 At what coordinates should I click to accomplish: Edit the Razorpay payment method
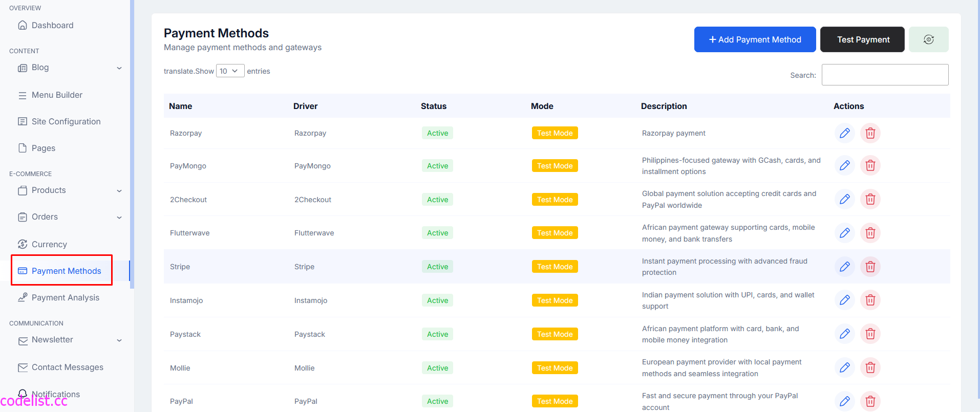pyautogui.click(x=845, y=133)
